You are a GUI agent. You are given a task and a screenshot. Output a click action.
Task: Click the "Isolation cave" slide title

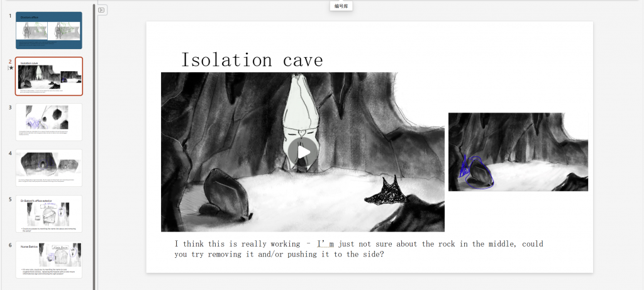(252, 60)
